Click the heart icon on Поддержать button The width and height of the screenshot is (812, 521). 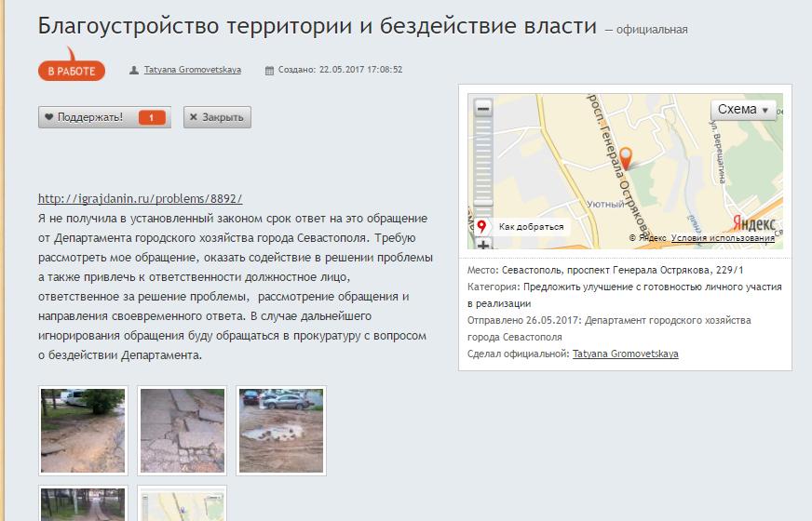[48, 117]
